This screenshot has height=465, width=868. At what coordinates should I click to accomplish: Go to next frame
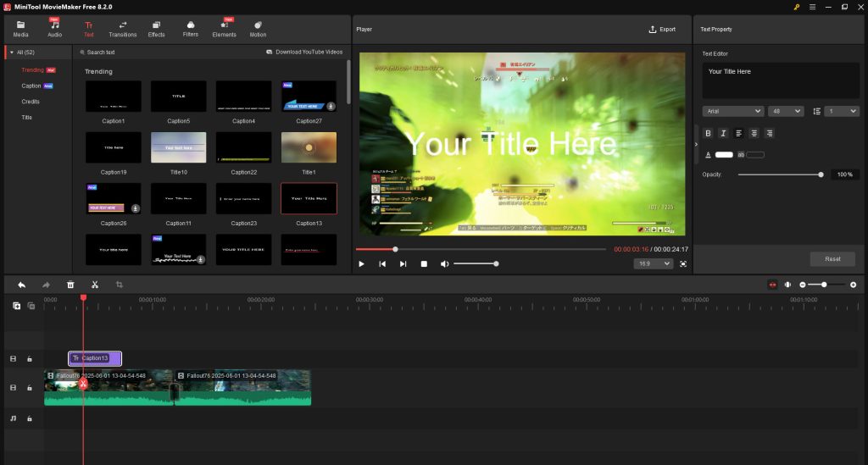[x=403, y=264]
